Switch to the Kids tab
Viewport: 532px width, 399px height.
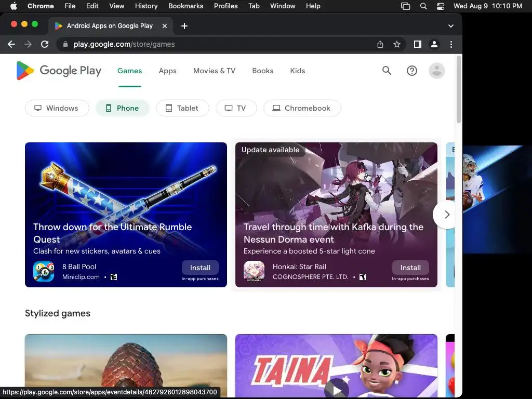[298, 71]
